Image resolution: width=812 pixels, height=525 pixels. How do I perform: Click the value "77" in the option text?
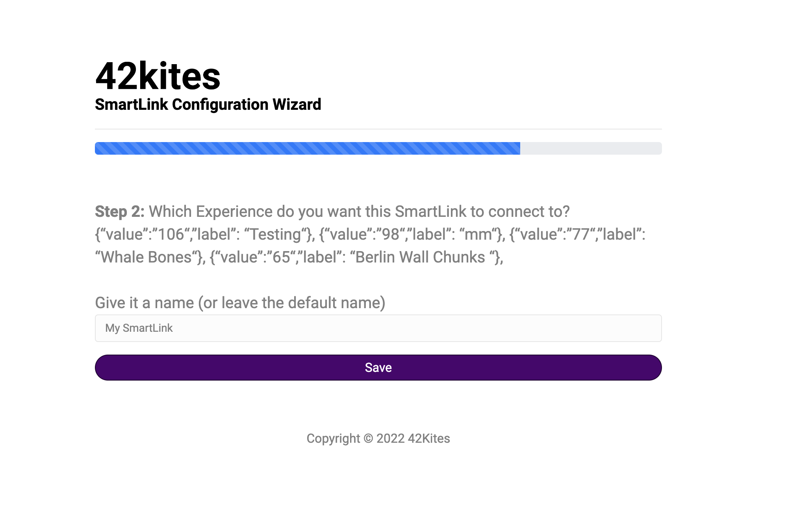pyautogui.click(x=581, y=235)
